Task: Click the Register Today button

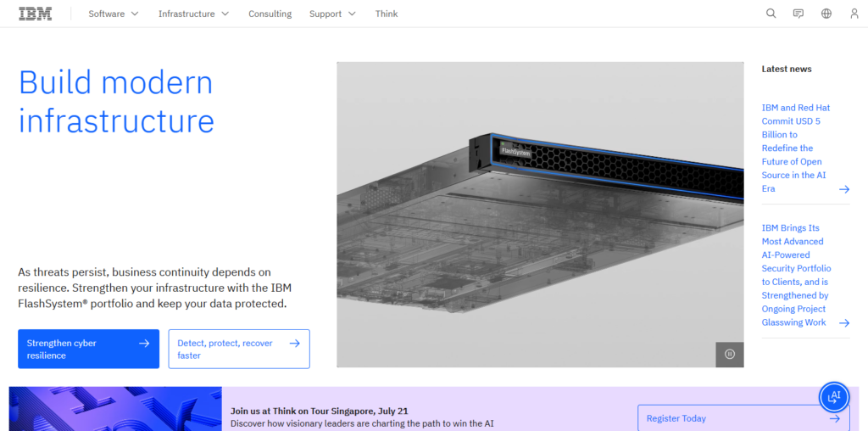Action: [743, 417]
